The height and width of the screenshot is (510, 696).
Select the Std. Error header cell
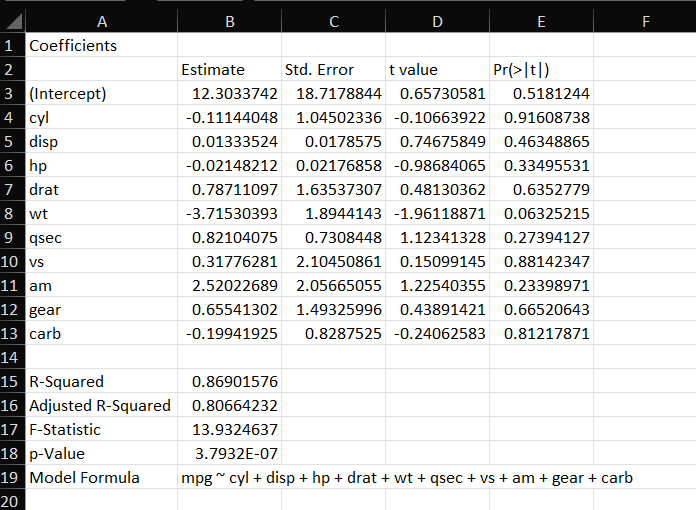click(319, 70)
